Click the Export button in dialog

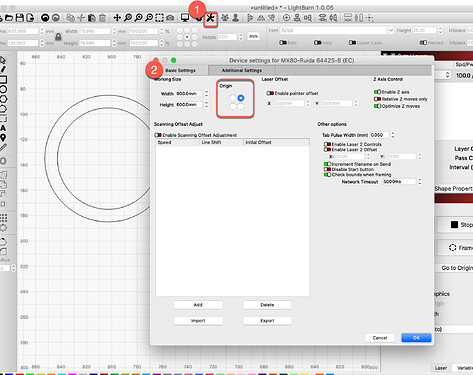coord(267,321)
